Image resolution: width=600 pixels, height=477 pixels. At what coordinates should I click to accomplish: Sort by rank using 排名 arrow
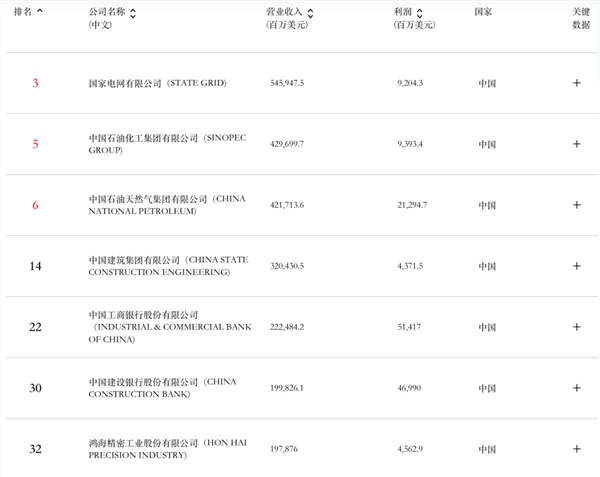(x=39, y=11)
